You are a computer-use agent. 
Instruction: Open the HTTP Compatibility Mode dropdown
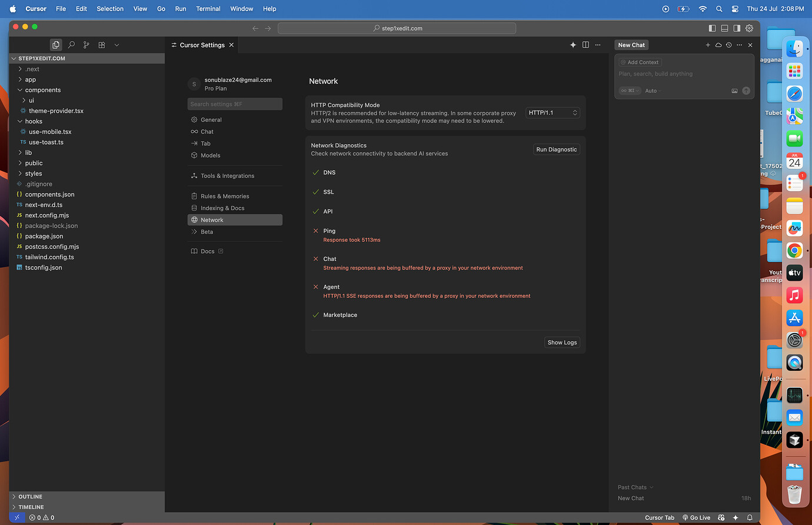click(x=552, y=112)
